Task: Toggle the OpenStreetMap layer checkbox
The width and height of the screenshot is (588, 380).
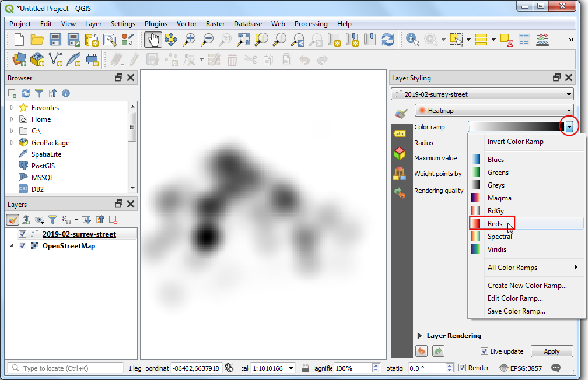Action: click(x=22, y=246)
